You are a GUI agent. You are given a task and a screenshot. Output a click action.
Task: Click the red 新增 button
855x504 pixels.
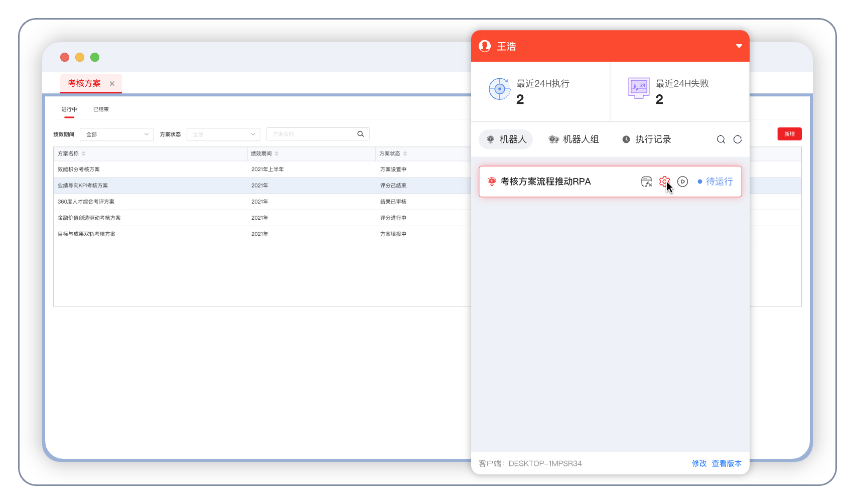(x=789, y=134)
